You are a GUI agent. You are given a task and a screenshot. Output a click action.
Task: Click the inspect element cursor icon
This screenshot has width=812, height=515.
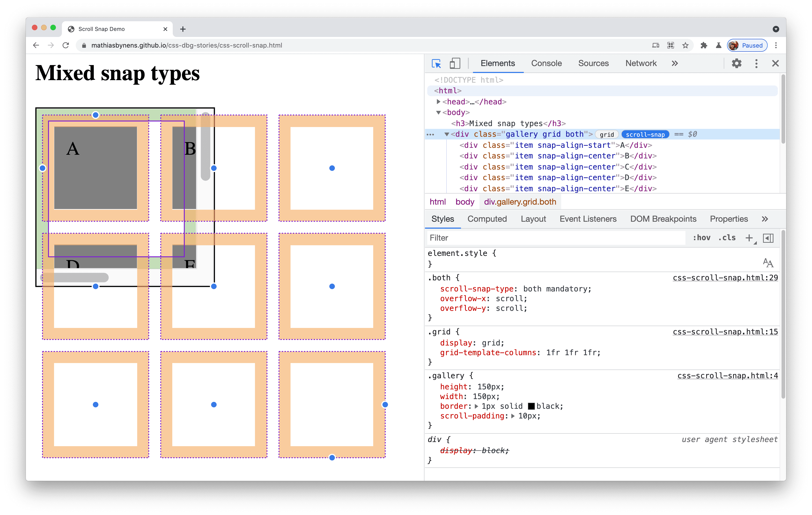click(x=436, y=63)
